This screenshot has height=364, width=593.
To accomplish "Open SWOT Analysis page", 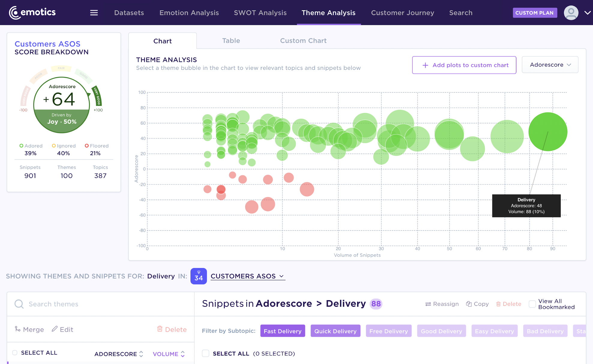I will (x=260, y=13).
